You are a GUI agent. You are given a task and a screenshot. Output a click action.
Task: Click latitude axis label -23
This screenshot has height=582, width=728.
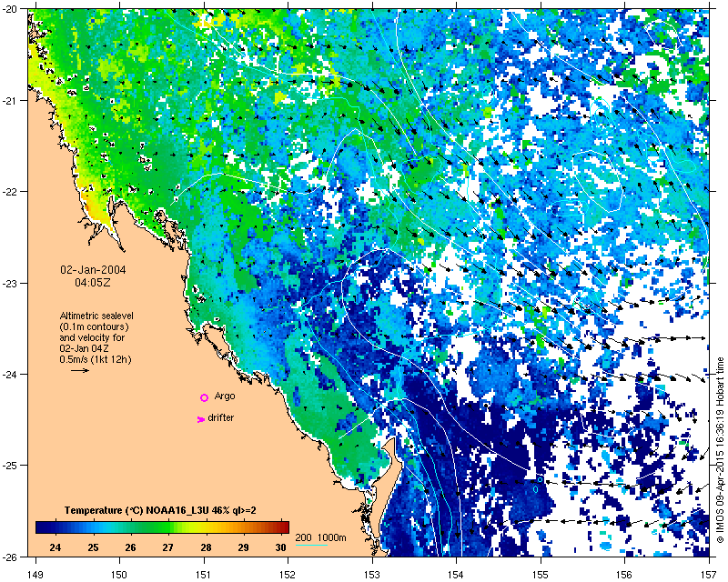click(x=10, y=283)
